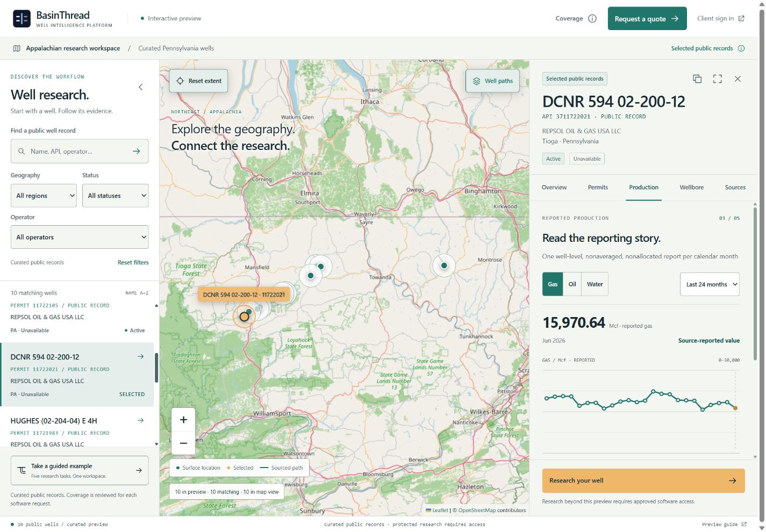Image resolution: width=766 pixels, height=532 pixels.
Task: Select Water production type
Action: pyautogui.click(x=595, y=284)
